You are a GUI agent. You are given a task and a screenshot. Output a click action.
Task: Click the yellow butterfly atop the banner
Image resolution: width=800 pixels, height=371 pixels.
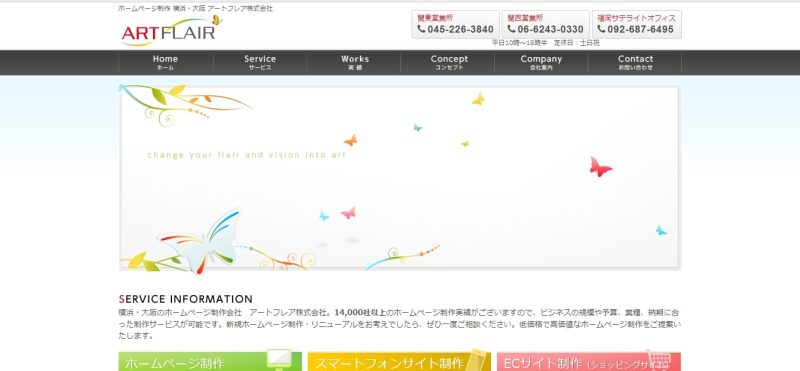click(x=478, y=99)
